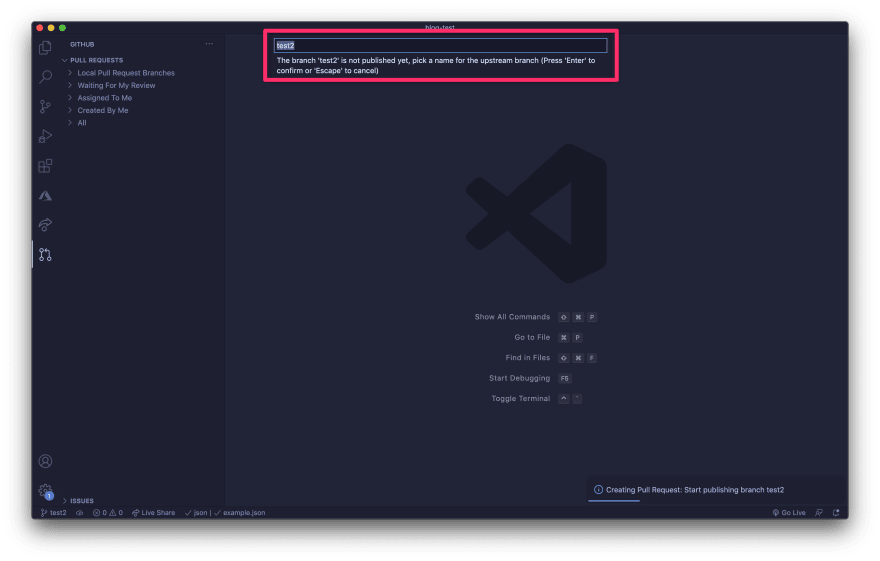880x561 pixels.
Task: Open the Source Control view
Action: click(45, 107)
